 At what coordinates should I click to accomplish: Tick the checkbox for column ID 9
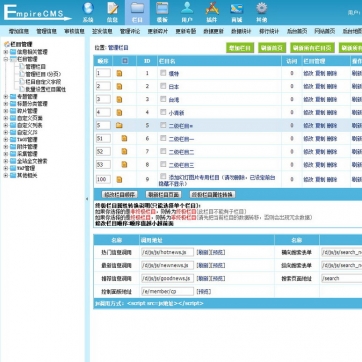[x=163, y=176]
